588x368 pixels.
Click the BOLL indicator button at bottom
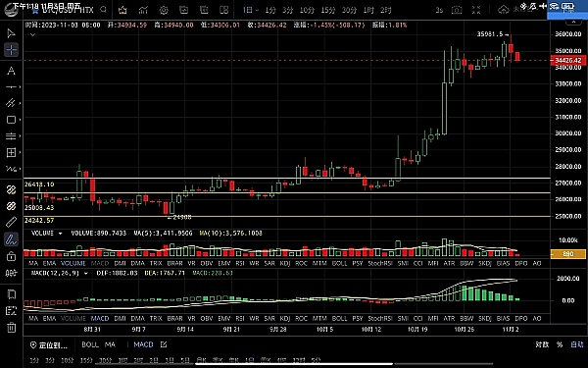coord(90,344)
